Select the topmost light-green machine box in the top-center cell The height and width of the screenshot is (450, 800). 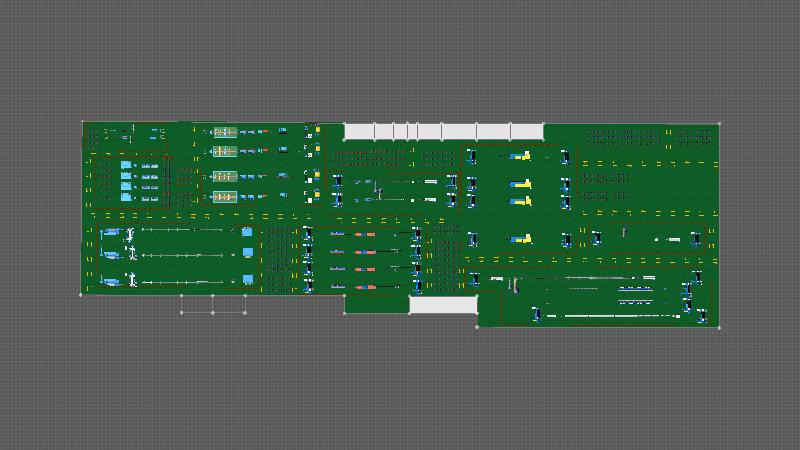click(x=223, y=131)
